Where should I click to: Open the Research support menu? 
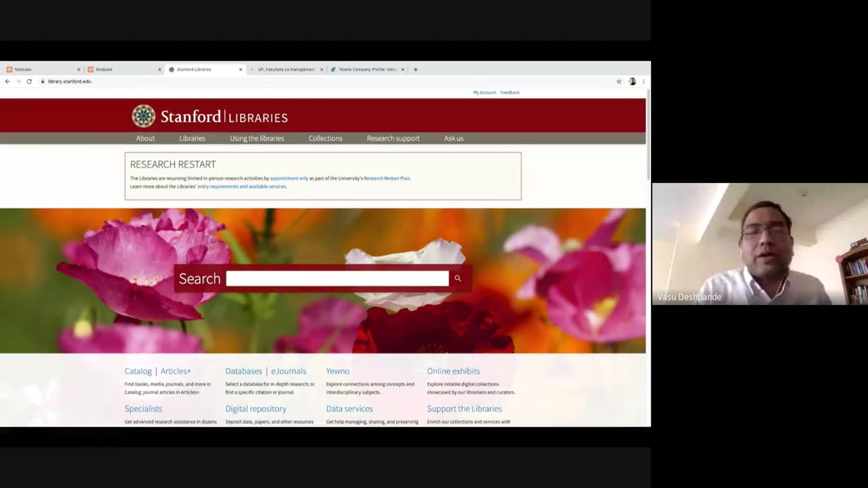(x=393, y=138)
